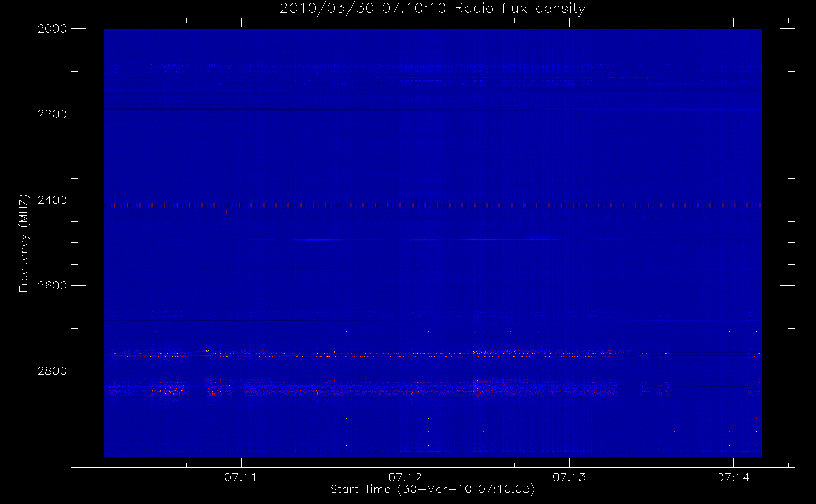
Task: Click the 2800 frequency tick label
Action: point(52,371)
